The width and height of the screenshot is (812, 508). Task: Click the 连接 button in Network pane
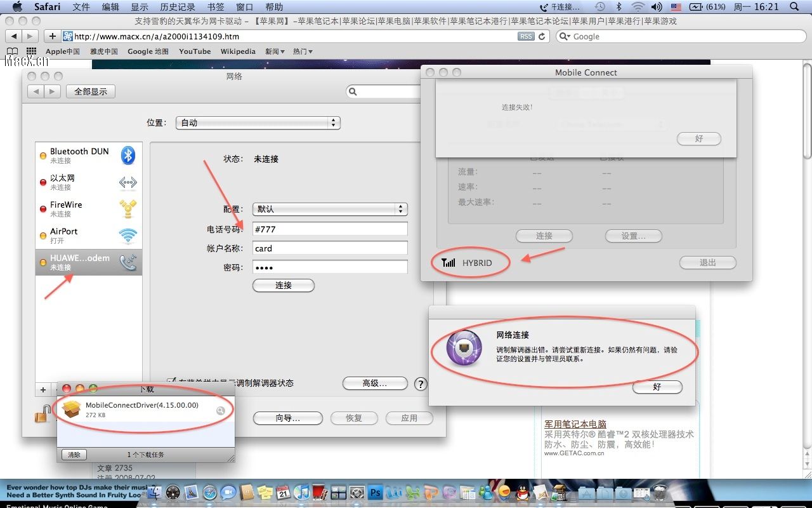[284, 286]
